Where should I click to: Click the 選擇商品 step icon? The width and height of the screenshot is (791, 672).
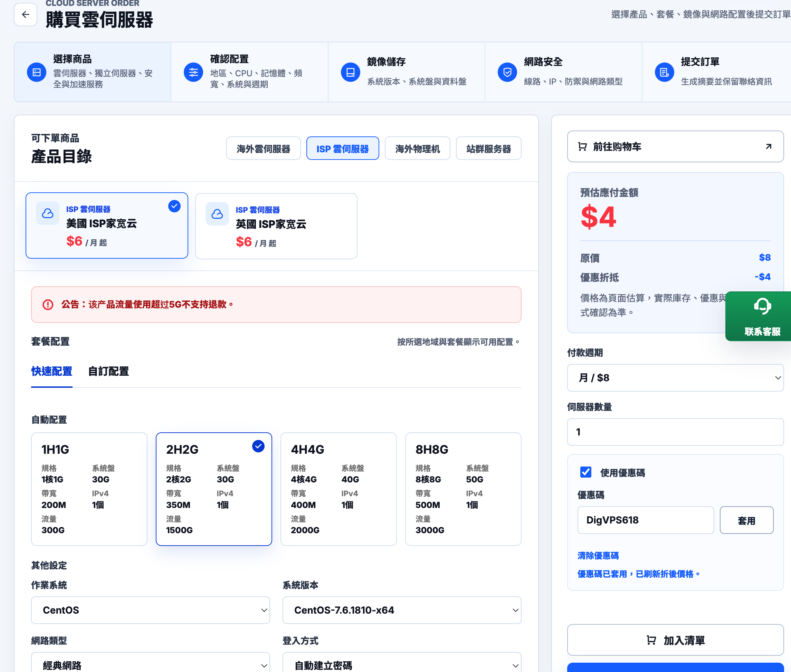pos(37,72)
